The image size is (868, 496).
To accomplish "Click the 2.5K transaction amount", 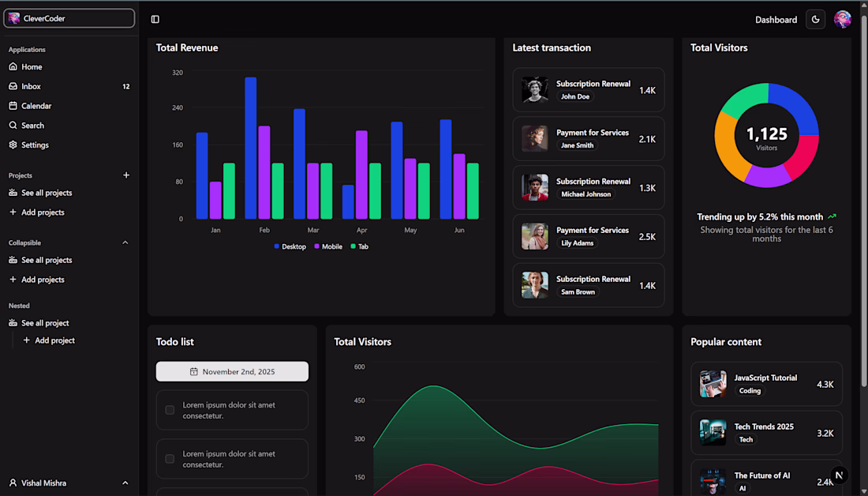I will tap(647, 237).
